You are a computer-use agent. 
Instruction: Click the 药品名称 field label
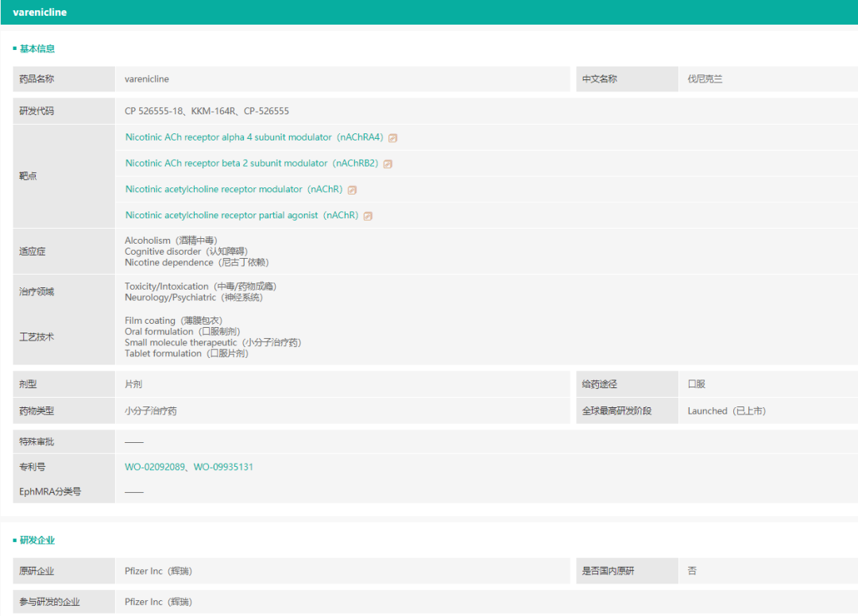click(37, 79)
